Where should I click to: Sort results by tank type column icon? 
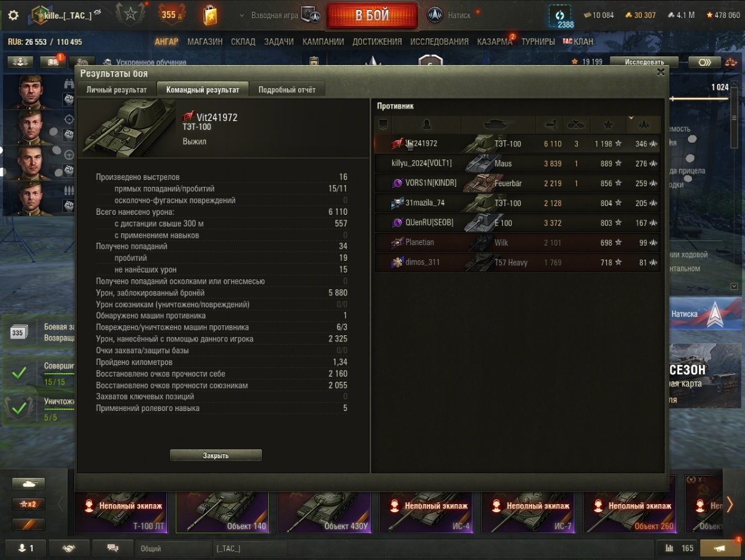(x=499, y=125)
